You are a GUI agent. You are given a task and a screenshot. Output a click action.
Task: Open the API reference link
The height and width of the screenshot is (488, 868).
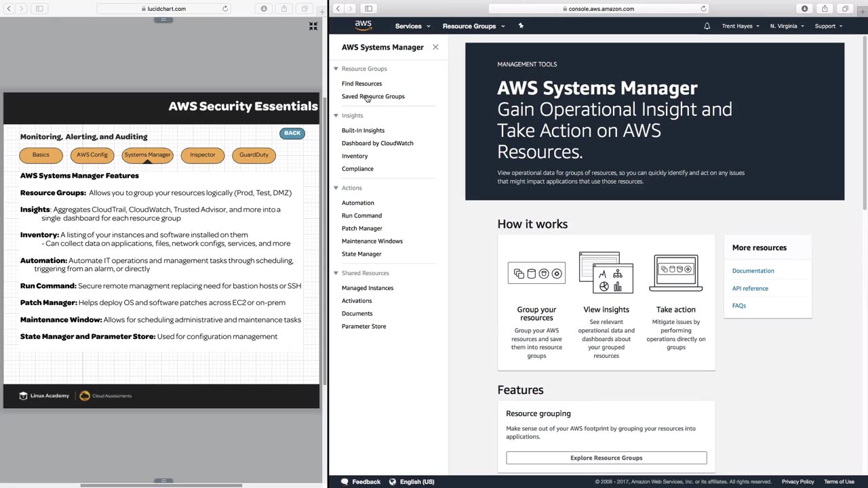tap(750, 289)
